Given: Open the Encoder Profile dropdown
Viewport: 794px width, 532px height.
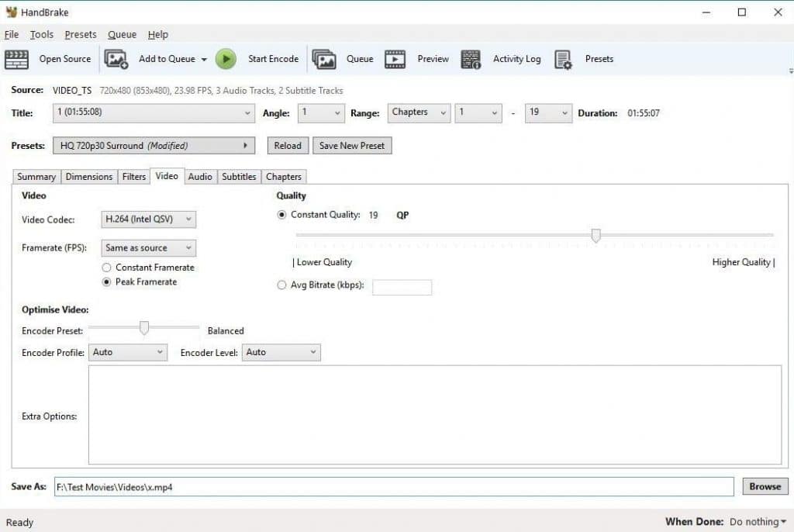Looking at the screenshot, I should (x=128, y=353).
